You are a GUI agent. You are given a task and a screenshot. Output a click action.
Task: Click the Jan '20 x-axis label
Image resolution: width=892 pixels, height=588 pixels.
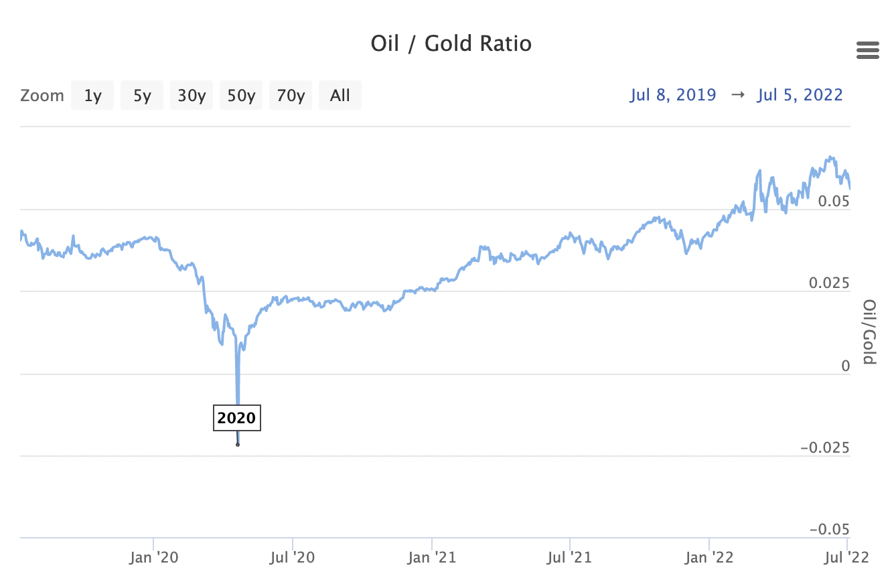click(x=153, y=557)
